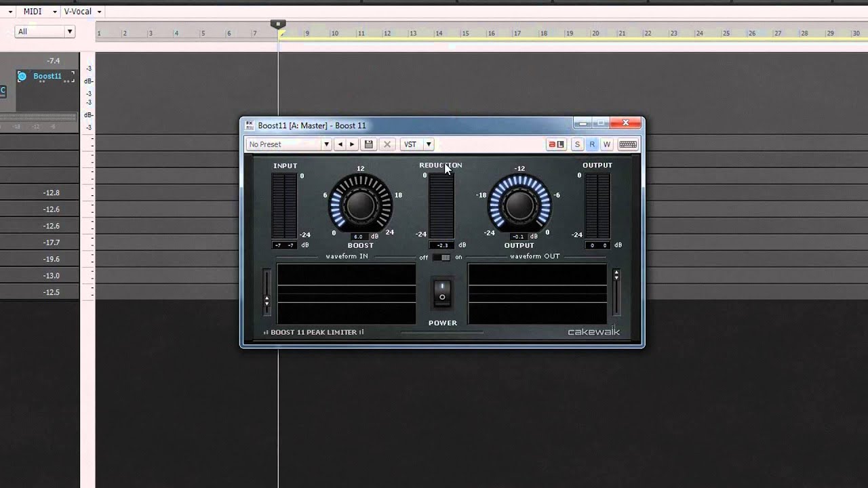Toggle automation Write (W) button
Screen dimensions: 868x488
pos(607,144)
